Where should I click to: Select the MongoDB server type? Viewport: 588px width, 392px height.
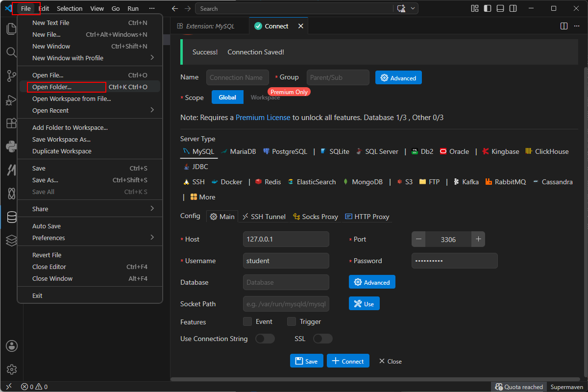tap(363, 182)
